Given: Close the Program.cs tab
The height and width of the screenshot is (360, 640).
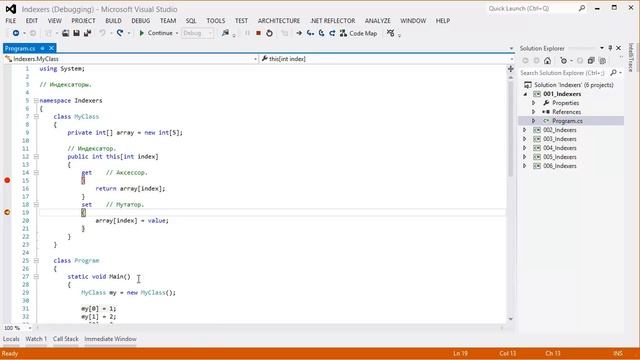Looking at the screenshot, I should click(51, 48).
